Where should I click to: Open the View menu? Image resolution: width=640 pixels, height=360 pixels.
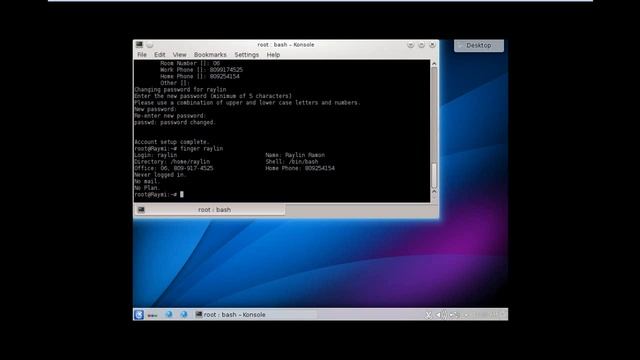[179, 55]
